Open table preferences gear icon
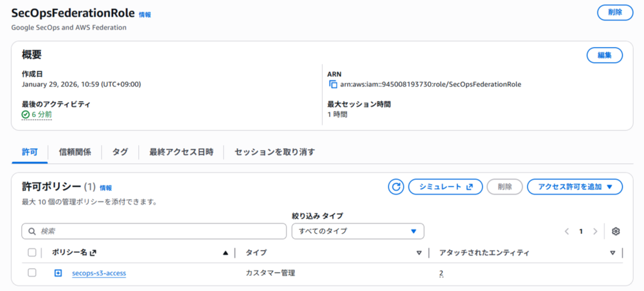The image size is (644, 291). click(x=615, y=231)
